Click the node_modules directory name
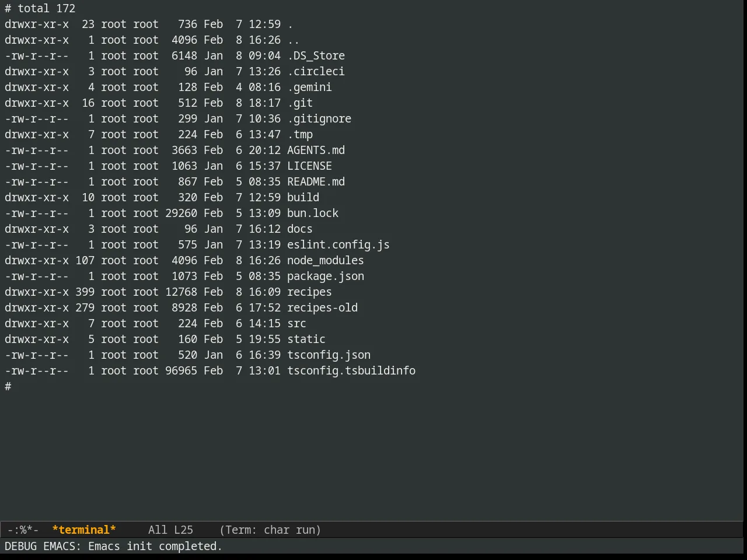This screenshot has height=560, width=747. (x=326, y=260)
